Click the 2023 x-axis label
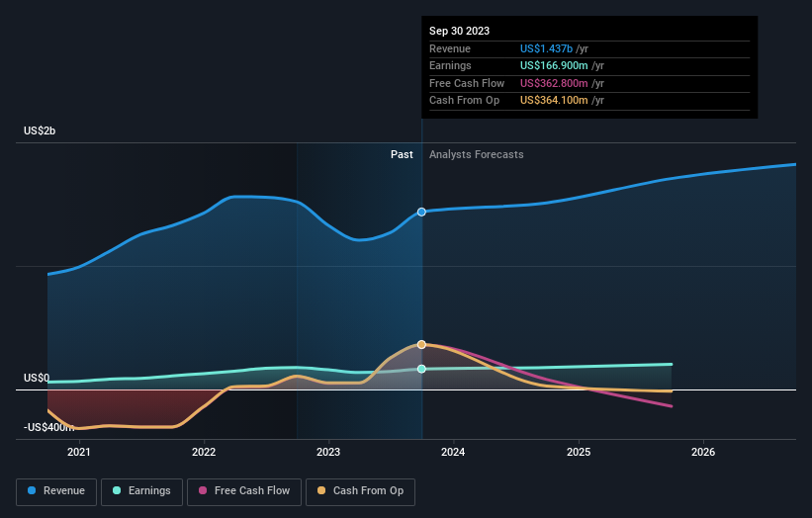 pyautogui.click(x=328, y=453)
